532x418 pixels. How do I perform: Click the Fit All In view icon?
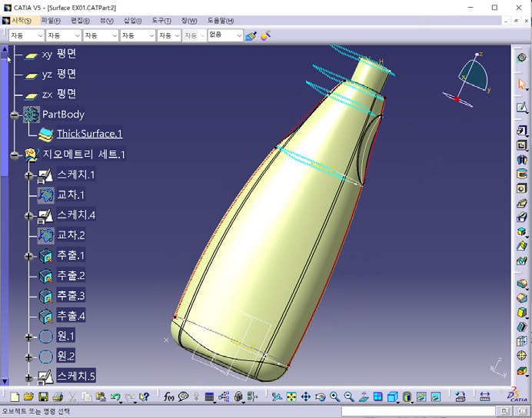click(x=291, y=396)
